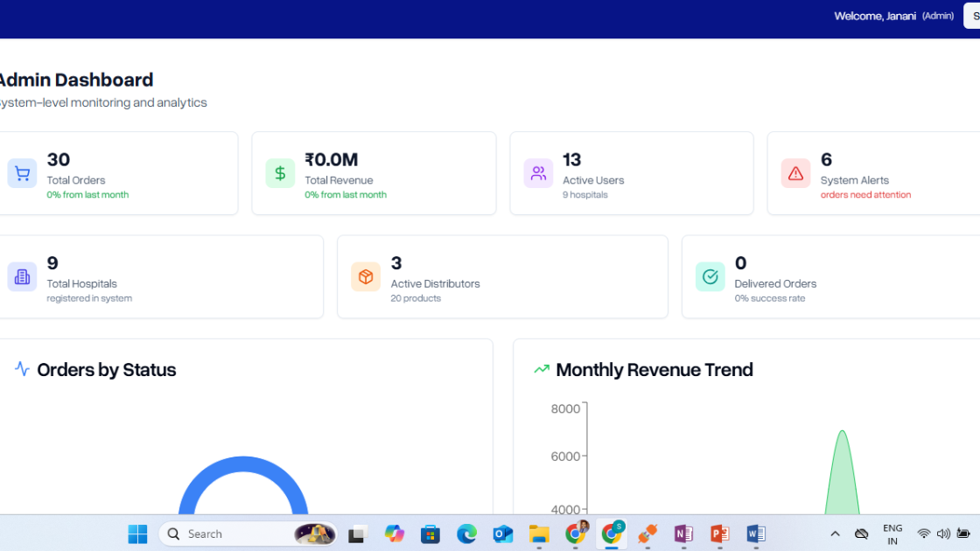
Task: Click the '0% success rate' subtext
Action: (x=770, y=298)
